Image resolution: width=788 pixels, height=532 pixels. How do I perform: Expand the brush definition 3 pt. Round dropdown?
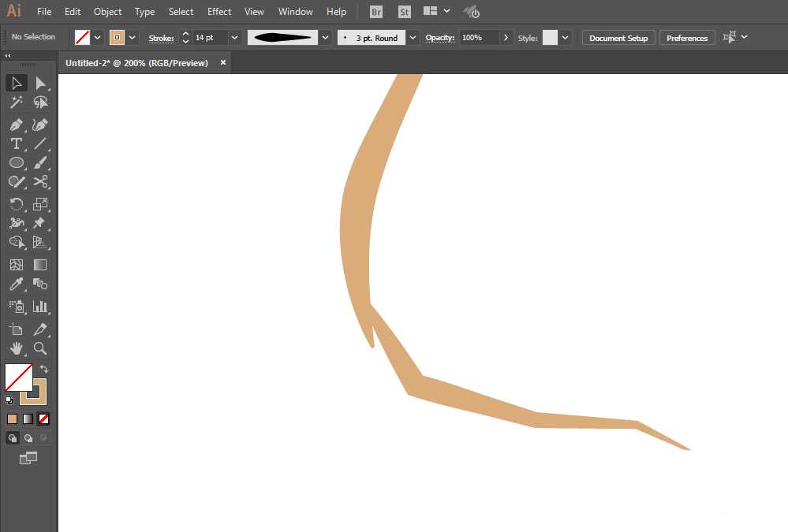tap(413, 38)
